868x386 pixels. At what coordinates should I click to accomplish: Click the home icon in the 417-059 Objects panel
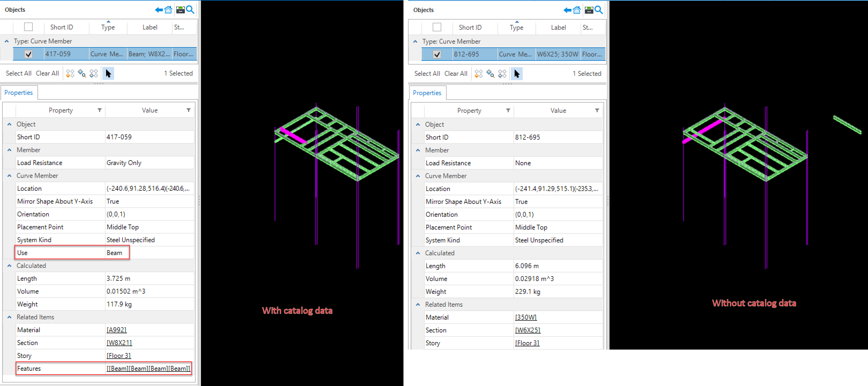pyautogui.click(x=168, y=9)
